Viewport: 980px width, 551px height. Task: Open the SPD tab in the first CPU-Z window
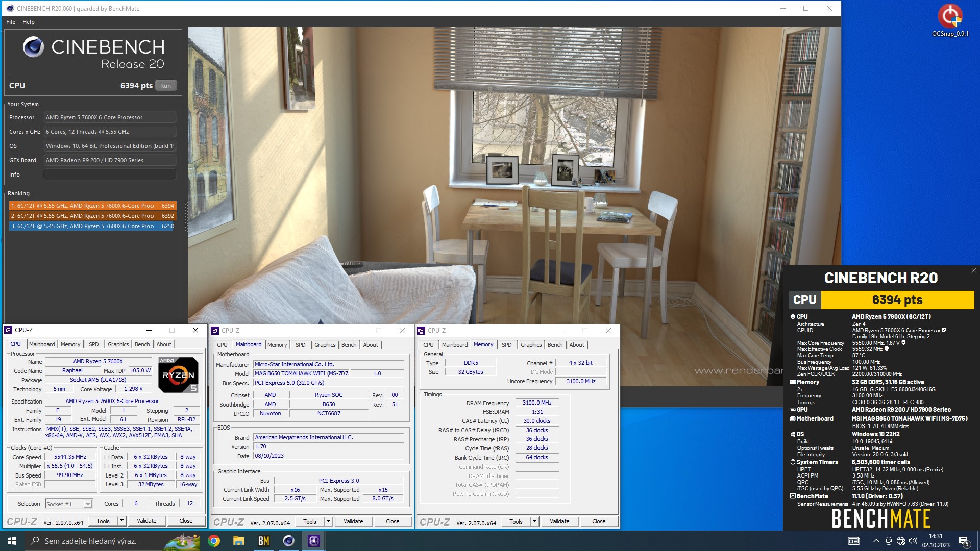pos(94,344)
